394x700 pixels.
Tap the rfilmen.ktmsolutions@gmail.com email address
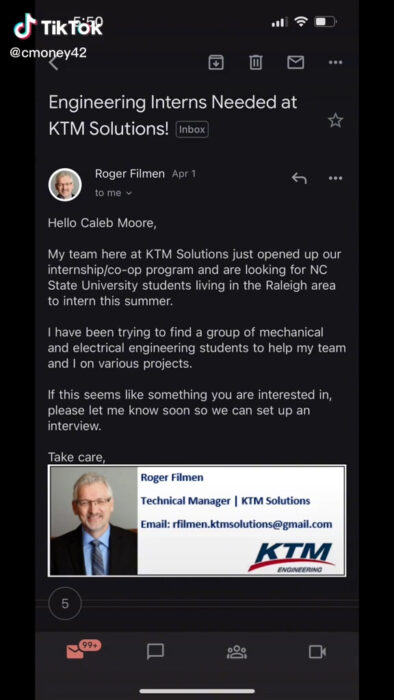(x=253, y=524)
